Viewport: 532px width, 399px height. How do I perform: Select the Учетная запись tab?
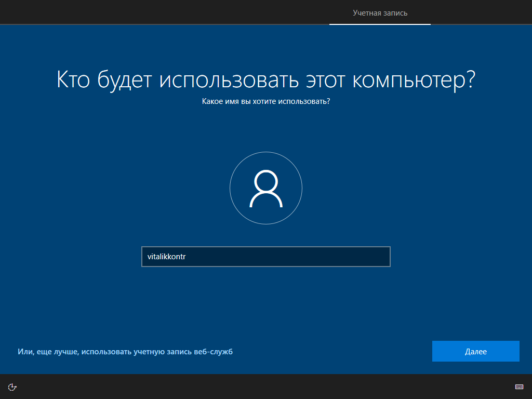tap(380, 13)
